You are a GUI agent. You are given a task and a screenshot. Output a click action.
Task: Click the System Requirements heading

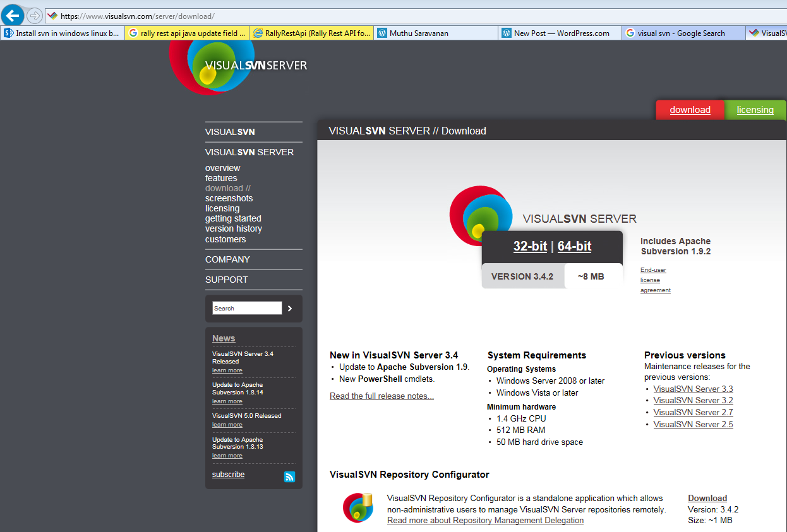click(x=537, y=355)
